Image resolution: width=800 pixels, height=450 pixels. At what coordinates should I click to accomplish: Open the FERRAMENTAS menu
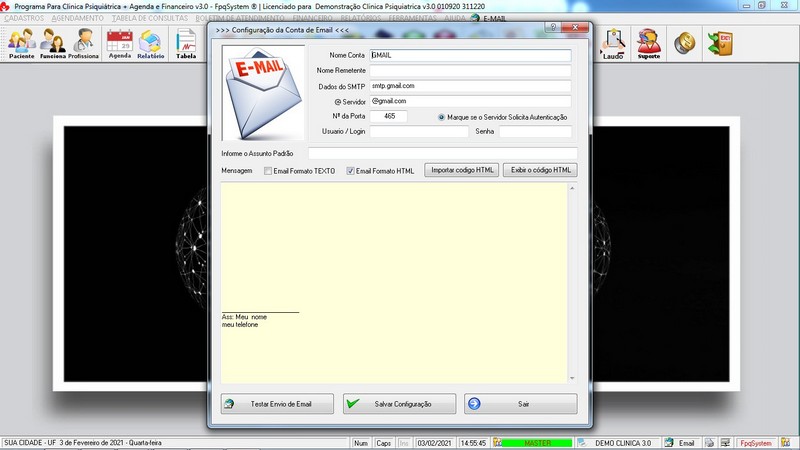[x=413, y=18]
